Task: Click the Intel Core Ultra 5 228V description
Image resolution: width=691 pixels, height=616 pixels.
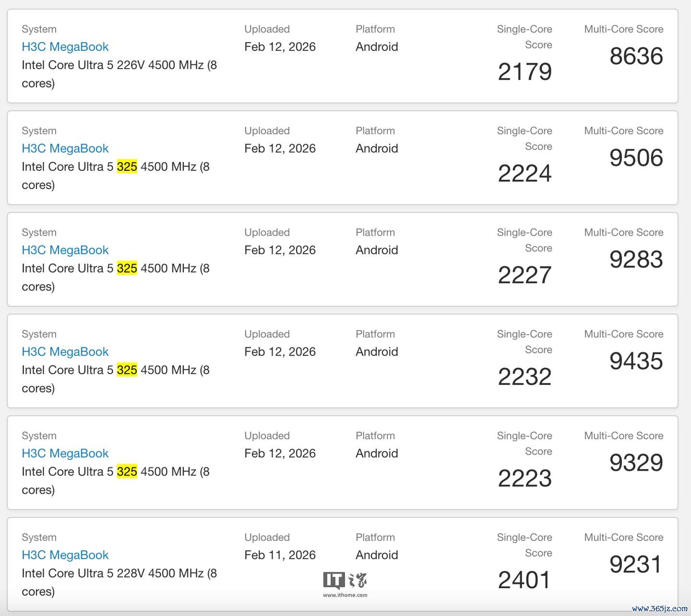Action: coord(119,582)
